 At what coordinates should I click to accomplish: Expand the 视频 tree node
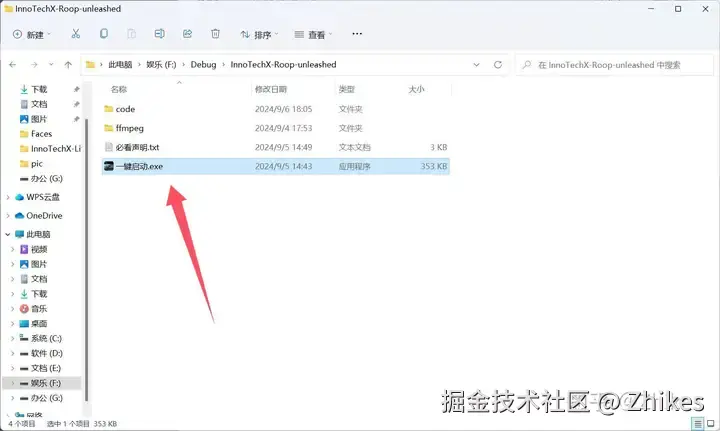13,250
